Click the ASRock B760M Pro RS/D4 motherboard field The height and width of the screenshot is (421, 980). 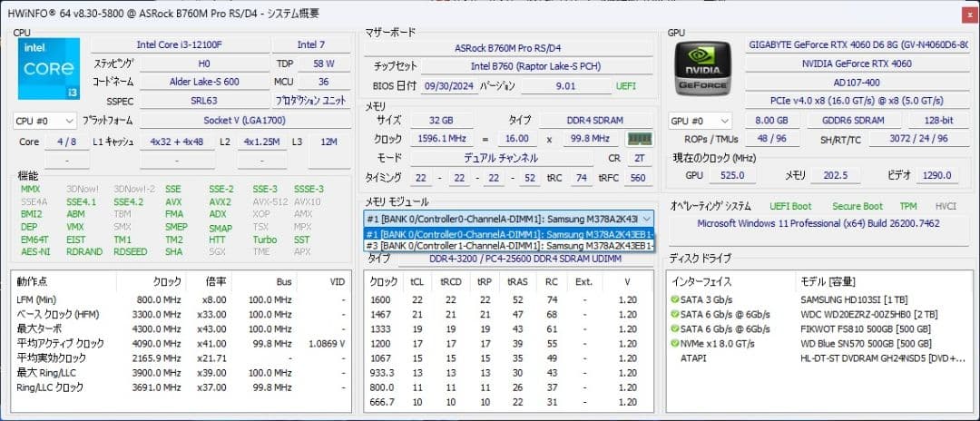click(x=507, y=48)
